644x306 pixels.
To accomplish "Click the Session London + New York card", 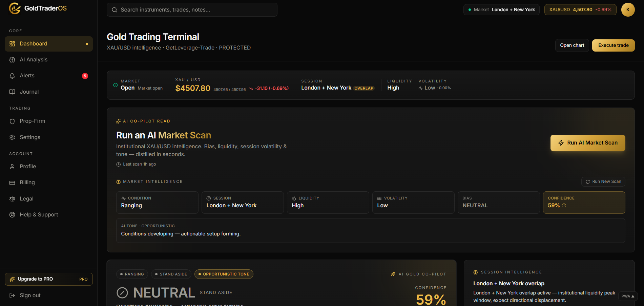I will pyautogui.click(x=243, y=203).
